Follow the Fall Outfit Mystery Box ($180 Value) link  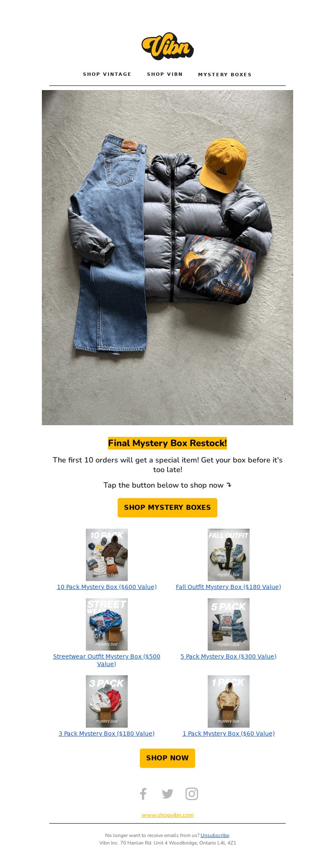[229, 587]
